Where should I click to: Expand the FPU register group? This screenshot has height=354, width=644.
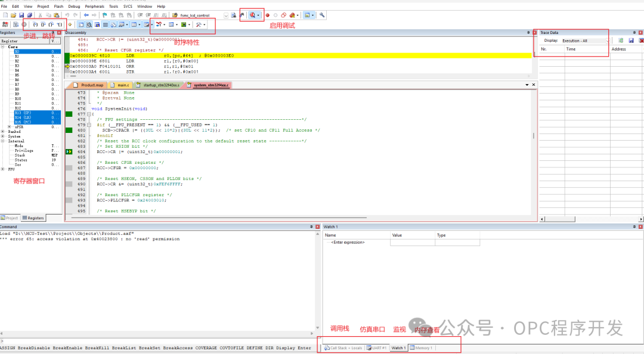click(3, 169)
